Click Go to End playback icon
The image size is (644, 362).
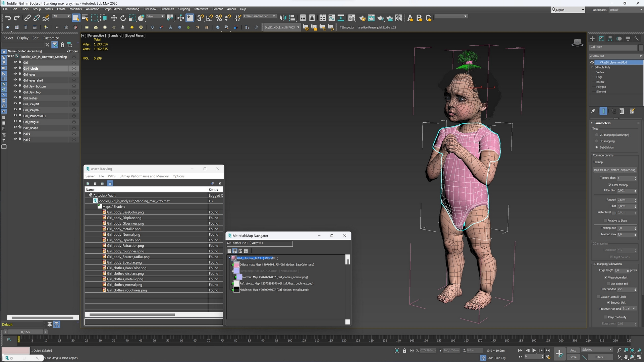[x=548, y=350]
